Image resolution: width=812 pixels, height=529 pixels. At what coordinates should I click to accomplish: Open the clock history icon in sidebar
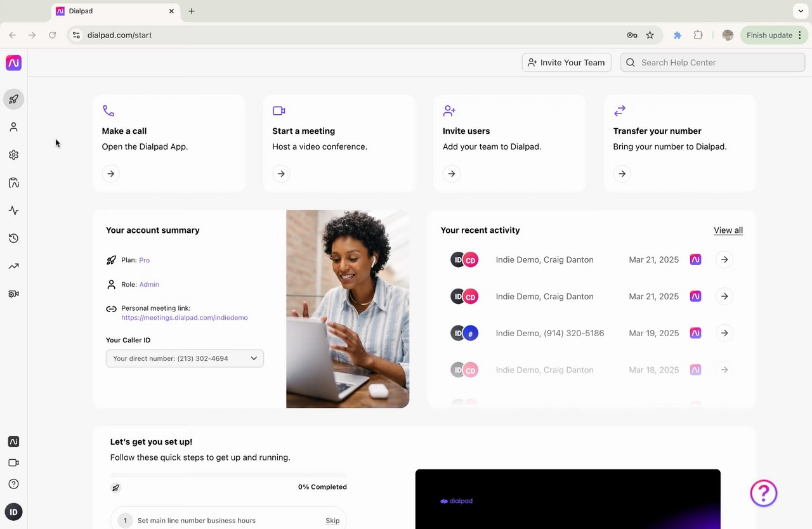[13, 238]
